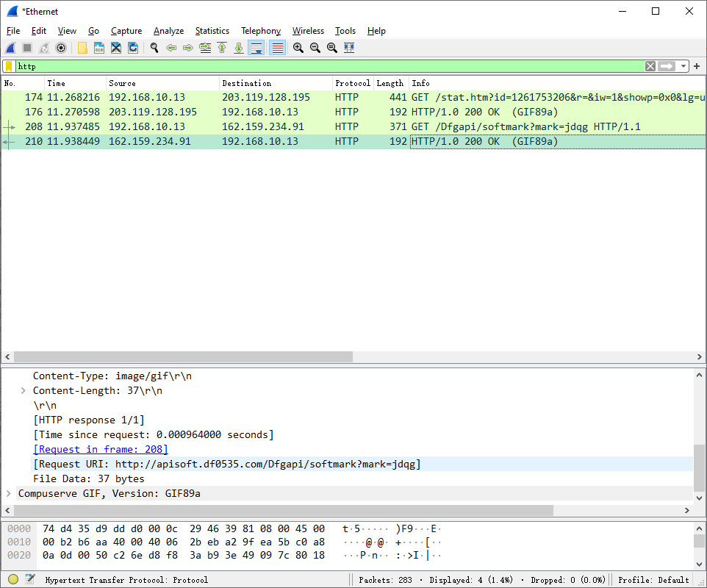Open capture options

point(61,48)
